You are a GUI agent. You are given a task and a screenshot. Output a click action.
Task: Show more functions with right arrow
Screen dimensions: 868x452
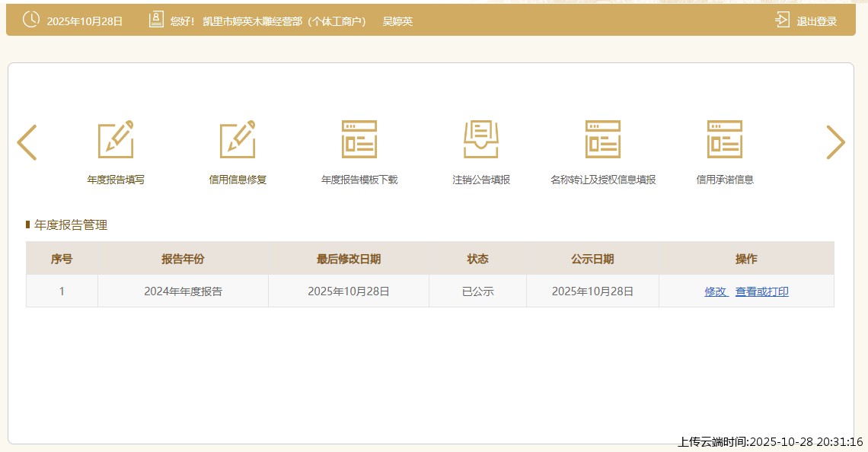coord(835,142)
